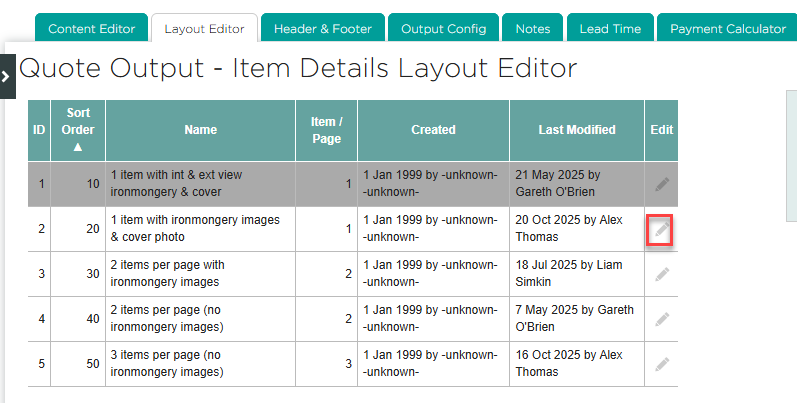Click the ID column header

[x=39, y=130]
